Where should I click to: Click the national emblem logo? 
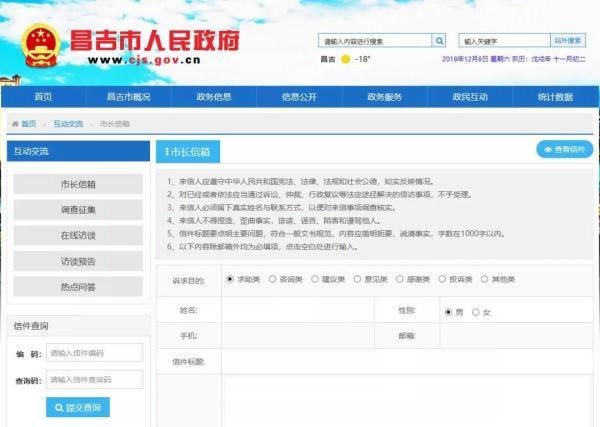[x=41, y=46]
